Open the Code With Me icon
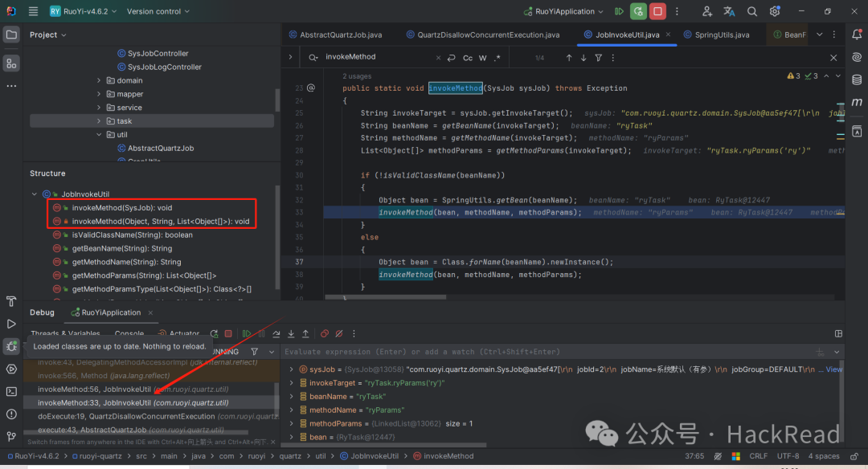 point(707,11)
